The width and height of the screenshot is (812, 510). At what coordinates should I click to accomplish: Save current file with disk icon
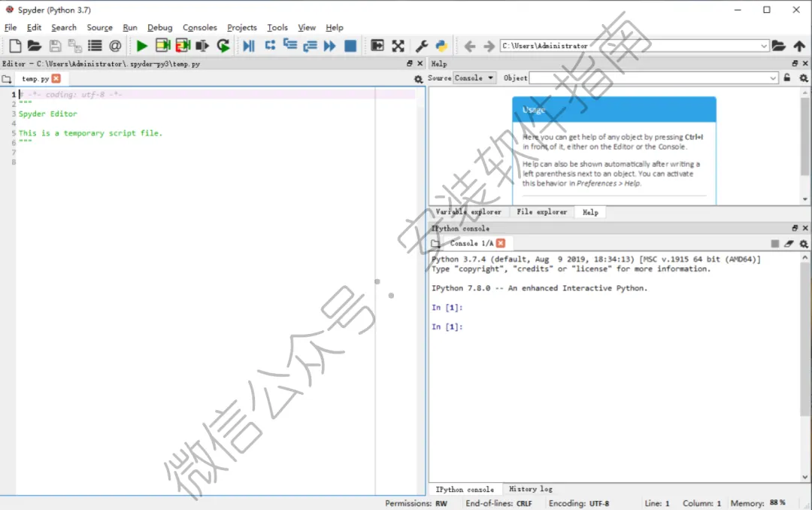click(x=55, y=46)
